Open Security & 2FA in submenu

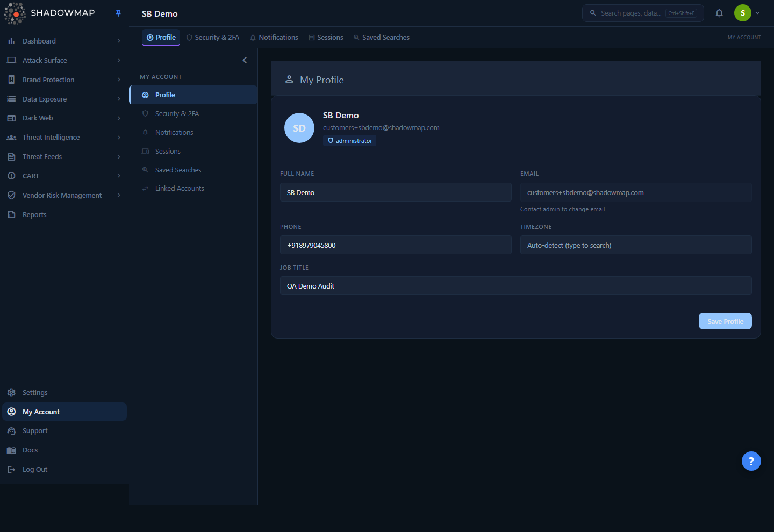(x=193, y=114)
